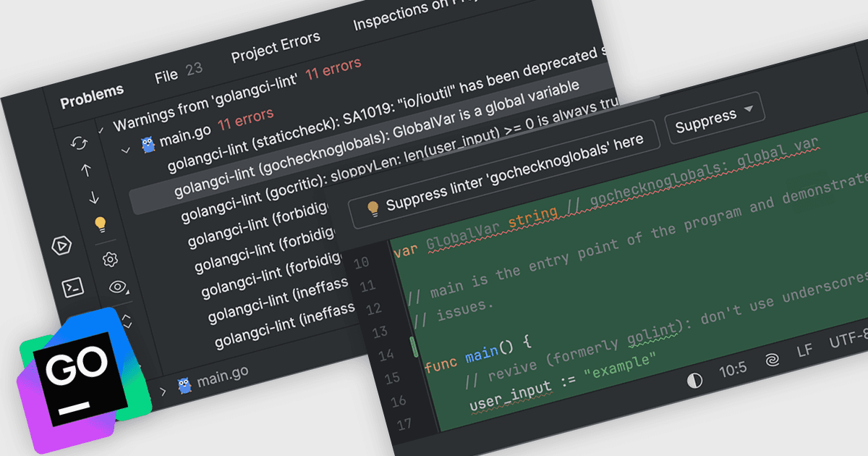Click line number 14 in the gutter

[x=387, y=356]
